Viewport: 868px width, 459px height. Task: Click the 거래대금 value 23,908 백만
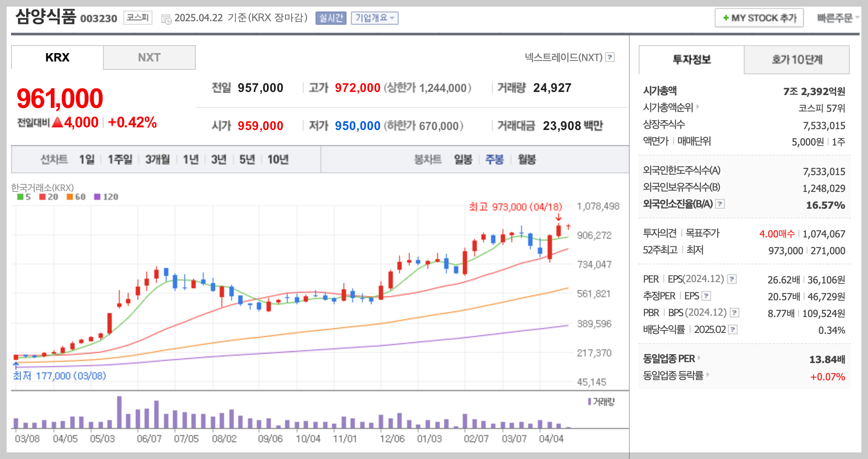pyautogui.click(x=573, y=126)
